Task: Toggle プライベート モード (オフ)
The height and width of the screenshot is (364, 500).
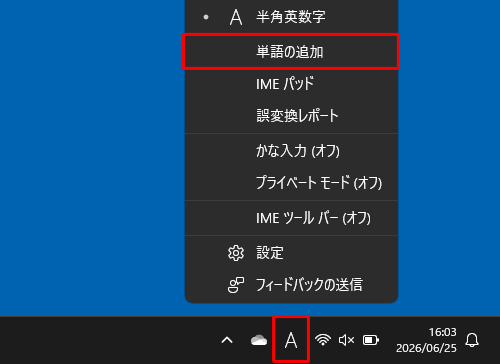Action: click(x=291, y=183)
